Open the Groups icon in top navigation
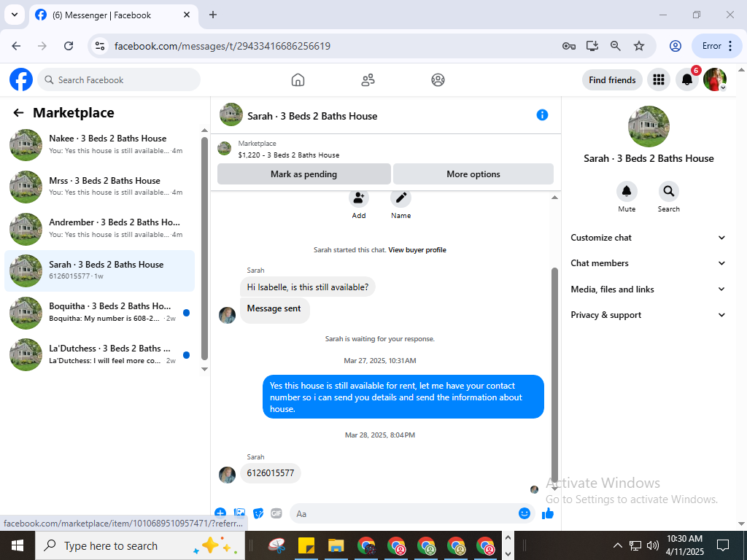The height and width of the screenshot is (560, 747). point(438,79)
